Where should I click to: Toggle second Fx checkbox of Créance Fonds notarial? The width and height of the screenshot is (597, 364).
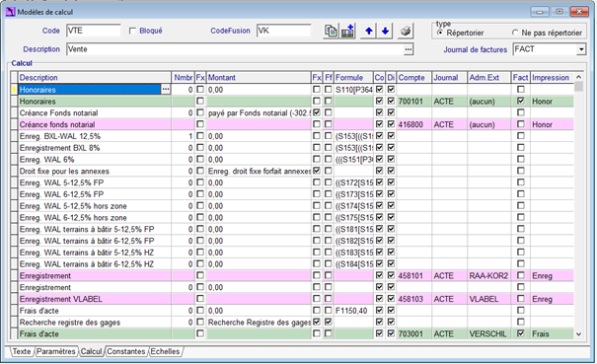tap(317, 112)
